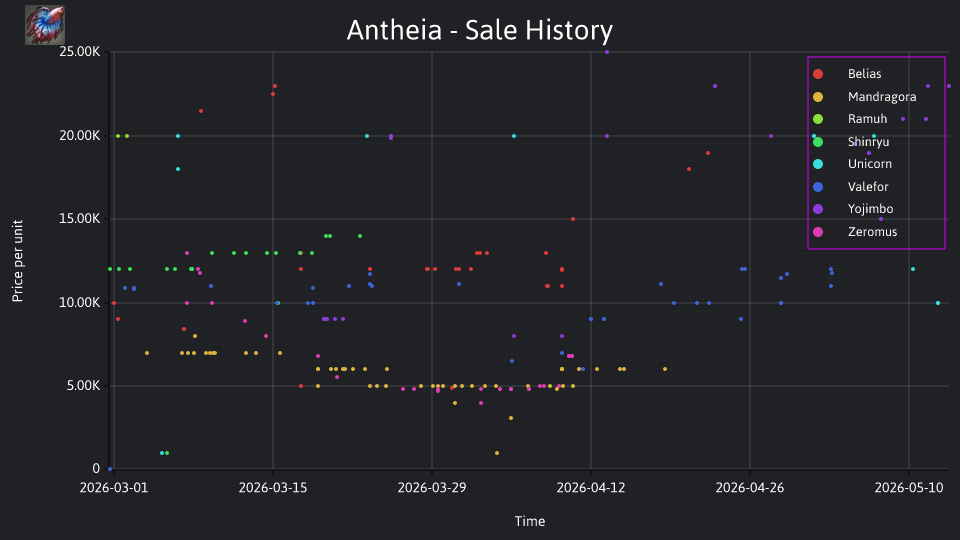Viewport: 960px width, 540px height.
Task: Click the Shinryu green legend dot
Action: (818, 142)
